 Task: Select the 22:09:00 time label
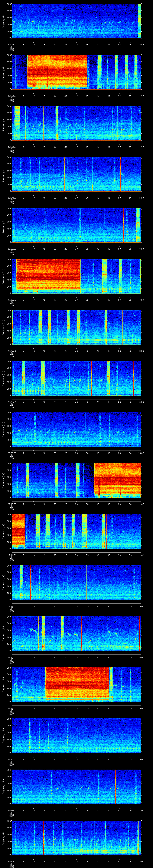12,453
